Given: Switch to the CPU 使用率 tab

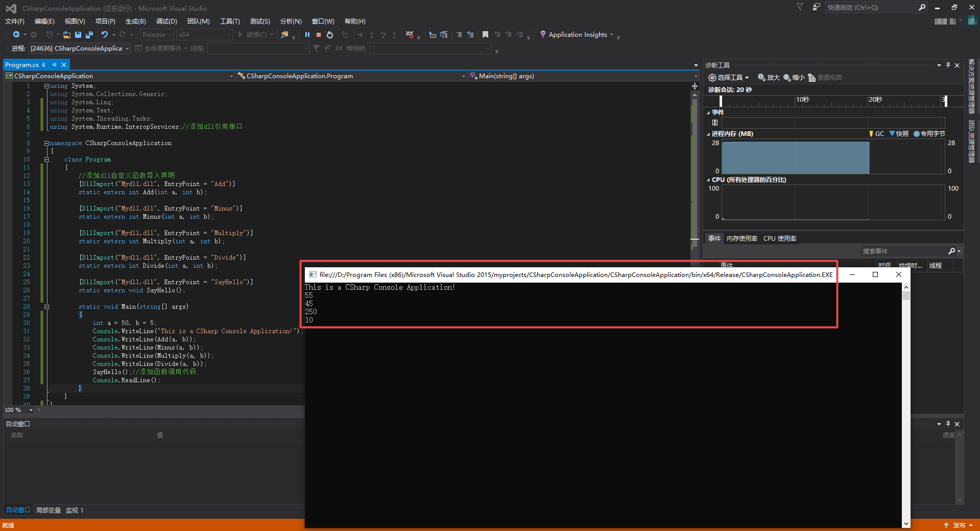Looking at the screenshot, I should pos(780,238).
